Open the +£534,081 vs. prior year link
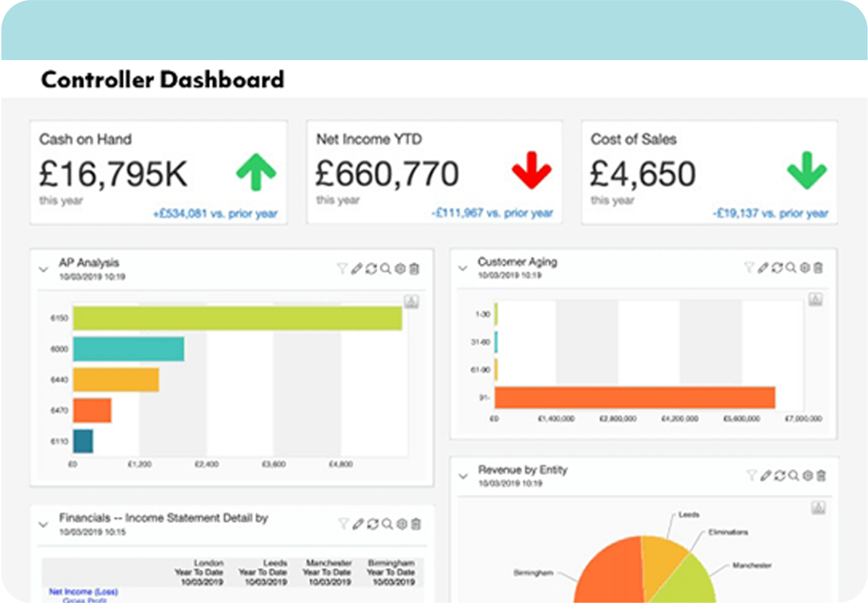Viewport: 868px width, 604px height. click(215, 214)
